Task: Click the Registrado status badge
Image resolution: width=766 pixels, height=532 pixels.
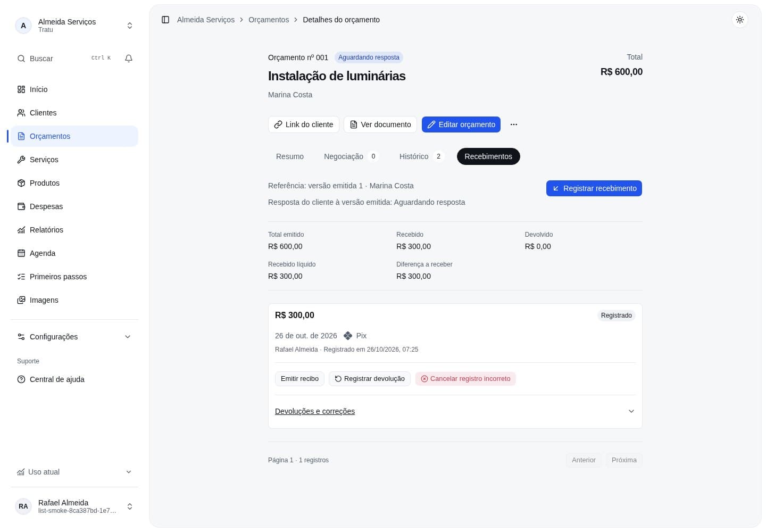Action: point(617,315)
